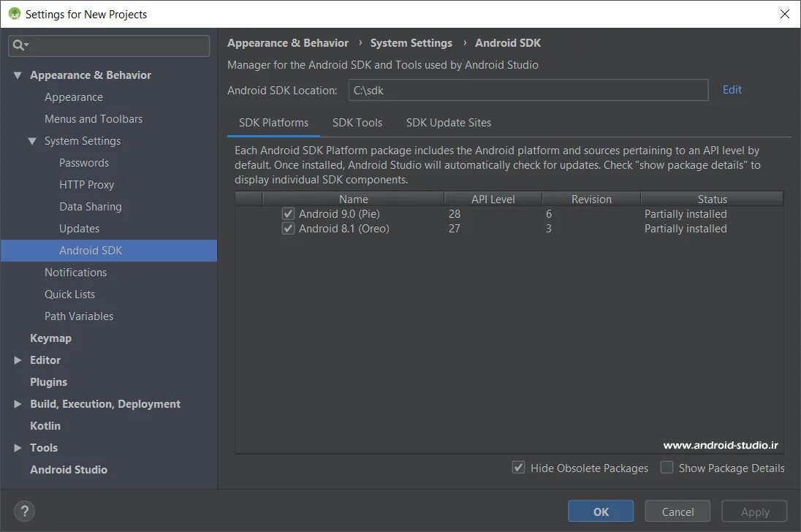Click Appearance & Behavior in the breadcrumb

click(x=288, y=43)
